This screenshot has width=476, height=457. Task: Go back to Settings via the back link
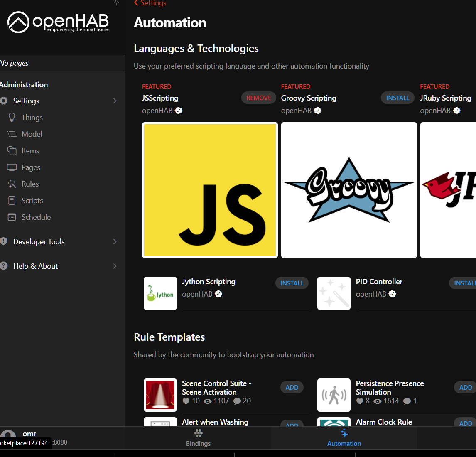[x=150, y=3]
